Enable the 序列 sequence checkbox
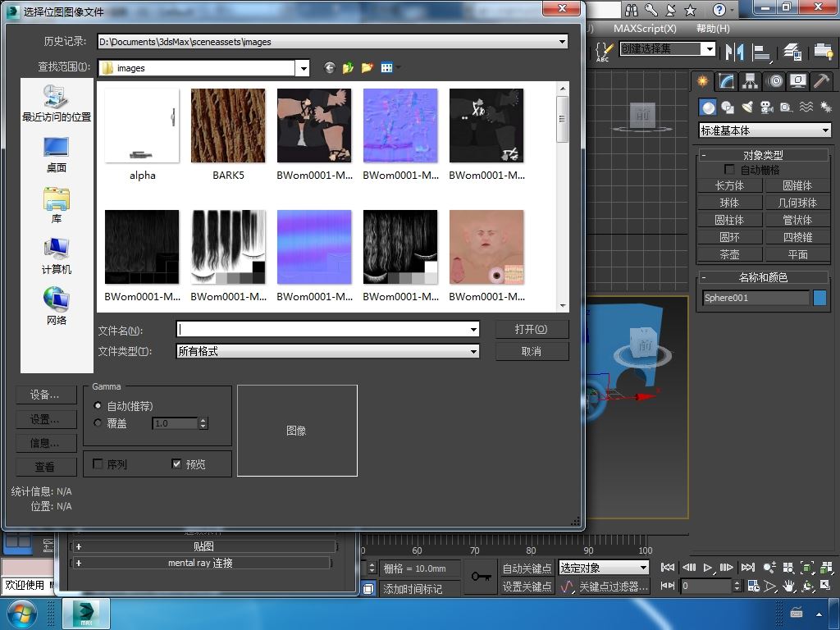The height and width of the screenshot is (630, 840). pyautogui.click(x=98, y=463)
